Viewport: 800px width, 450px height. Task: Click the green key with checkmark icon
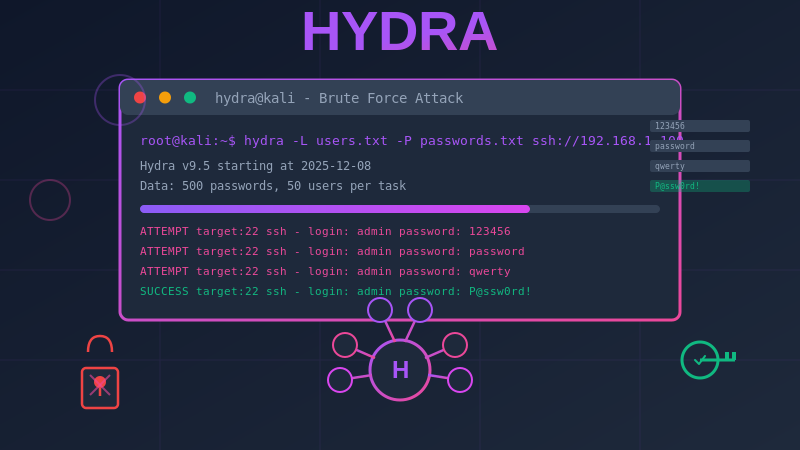pyautogui.click(x=708, y=360)
